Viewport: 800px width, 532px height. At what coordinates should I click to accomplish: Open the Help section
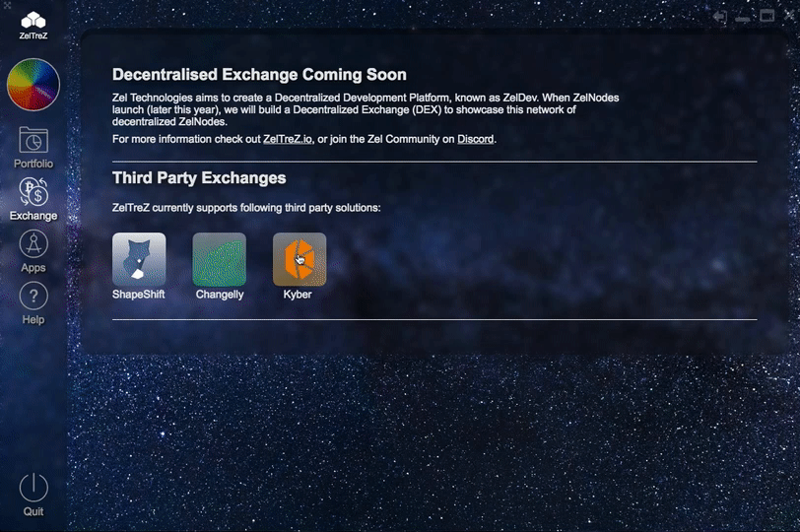coord(33,303)
